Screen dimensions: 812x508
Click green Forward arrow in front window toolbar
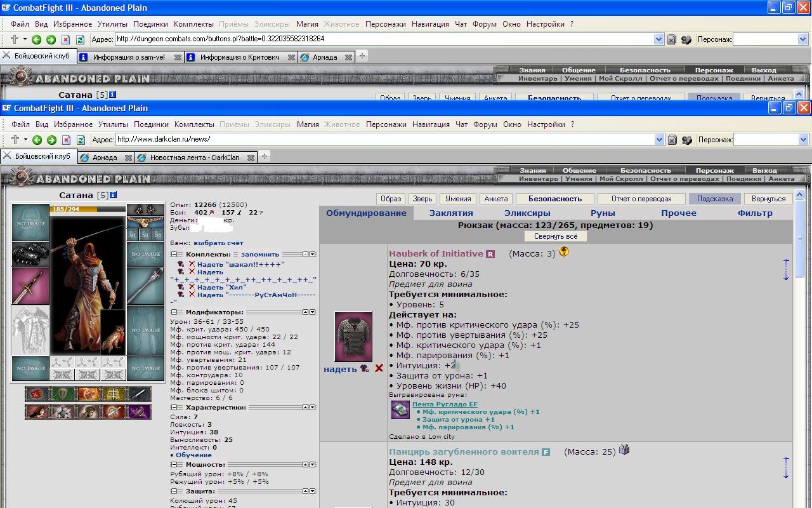[51, 140]
